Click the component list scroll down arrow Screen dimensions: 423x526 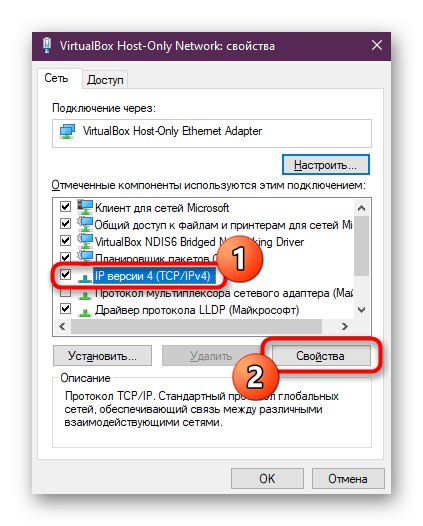tap(361, 310)
